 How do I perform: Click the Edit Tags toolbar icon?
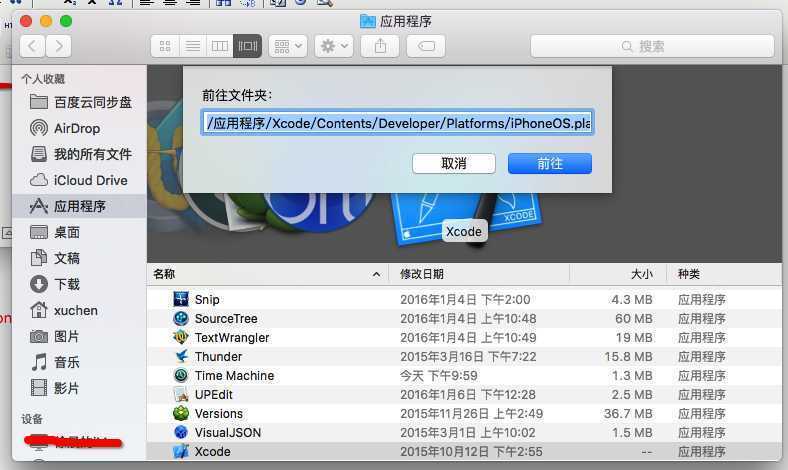click(x=426, y=47)
